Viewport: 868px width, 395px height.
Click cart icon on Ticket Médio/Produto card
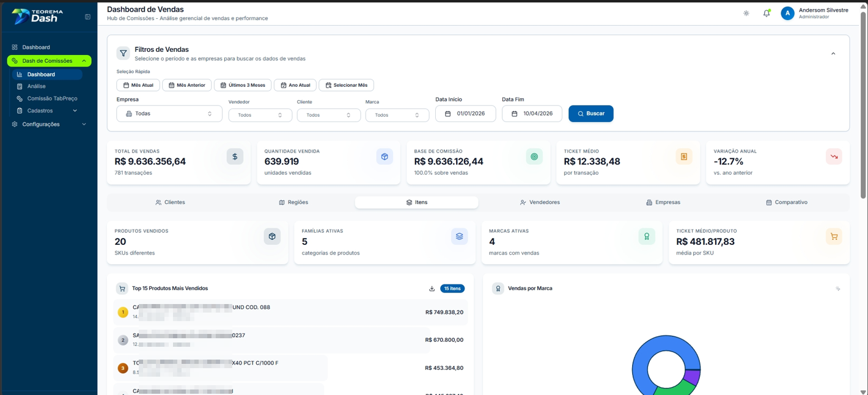[834, 236]
